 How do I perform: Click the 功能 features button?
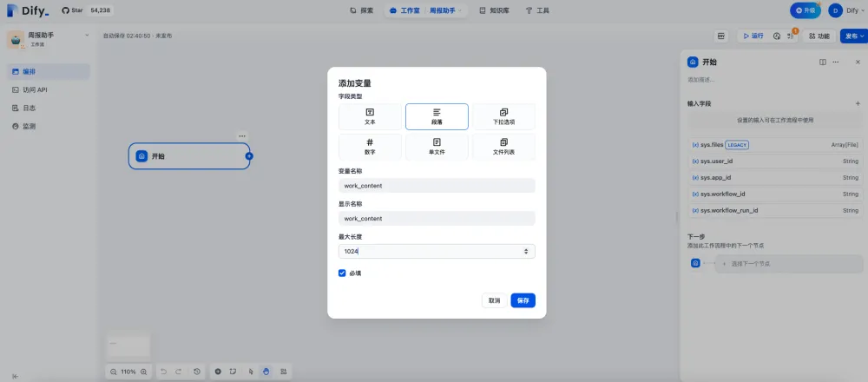(819, 36)
